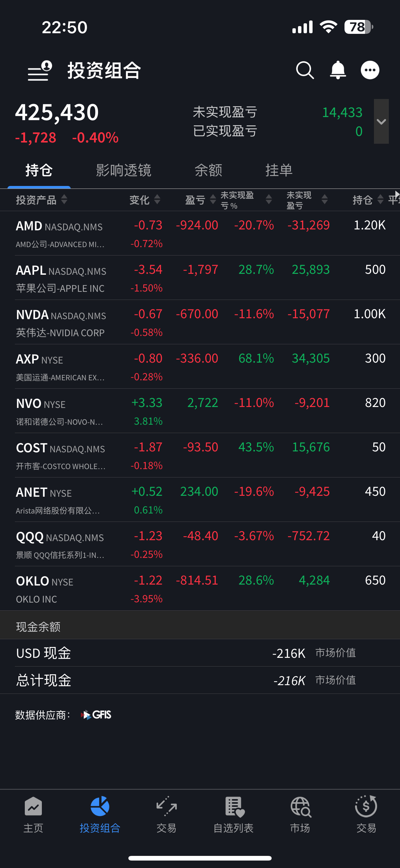Switch to the 挂单 tab
This screenshot has width=400, height=868.
(x=279, y=170)
